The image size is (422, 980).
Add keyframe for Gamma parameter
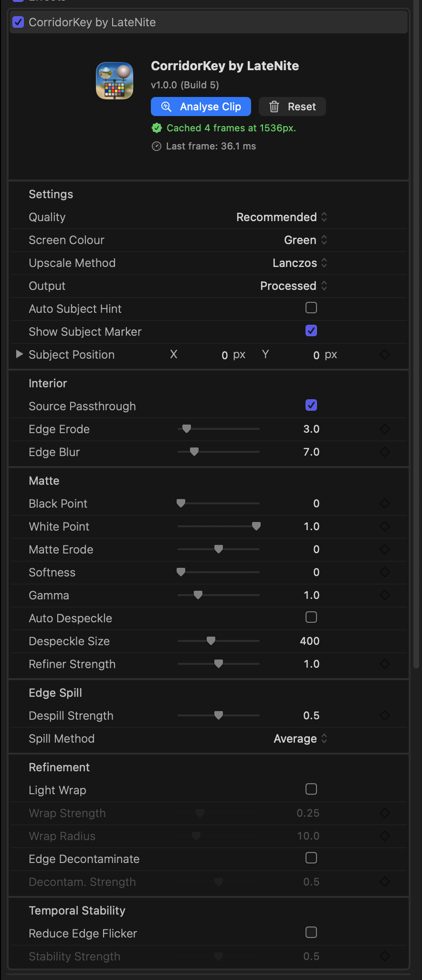coord(385,596)
